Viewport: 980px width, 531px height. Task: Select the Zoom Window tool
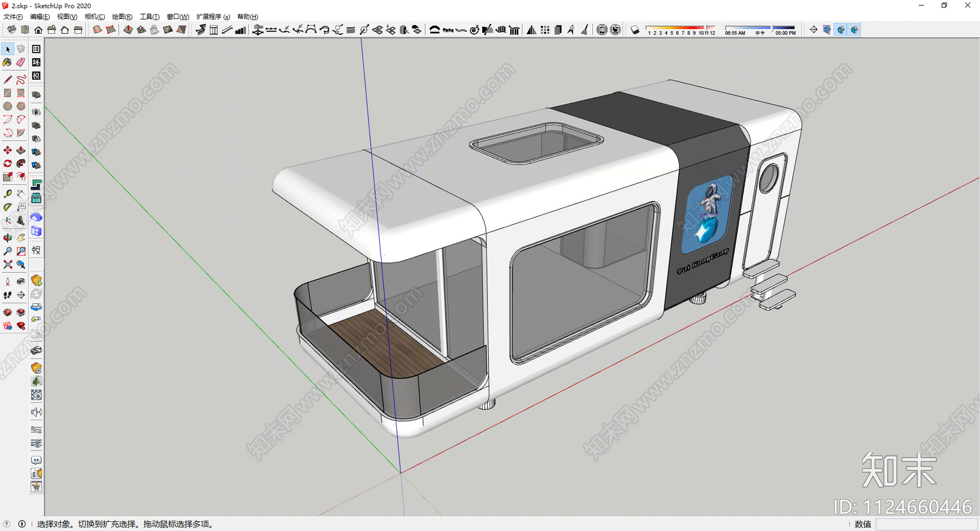pos(21,251)
